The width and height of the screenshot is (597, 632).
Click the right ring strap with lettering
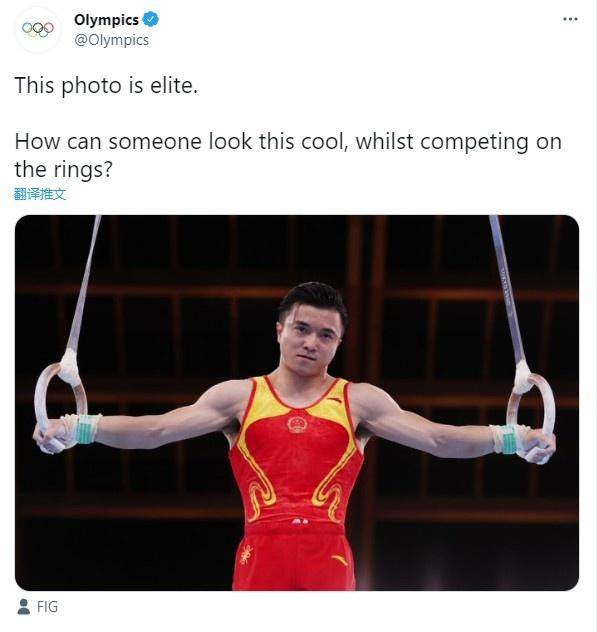[x=508, y=288]
